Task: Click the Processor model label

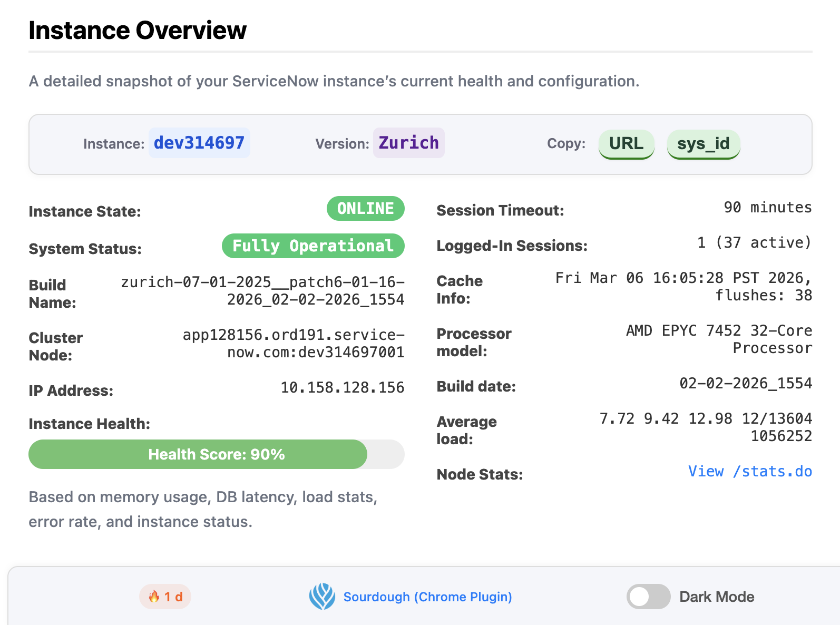Action: coord(474,343)
